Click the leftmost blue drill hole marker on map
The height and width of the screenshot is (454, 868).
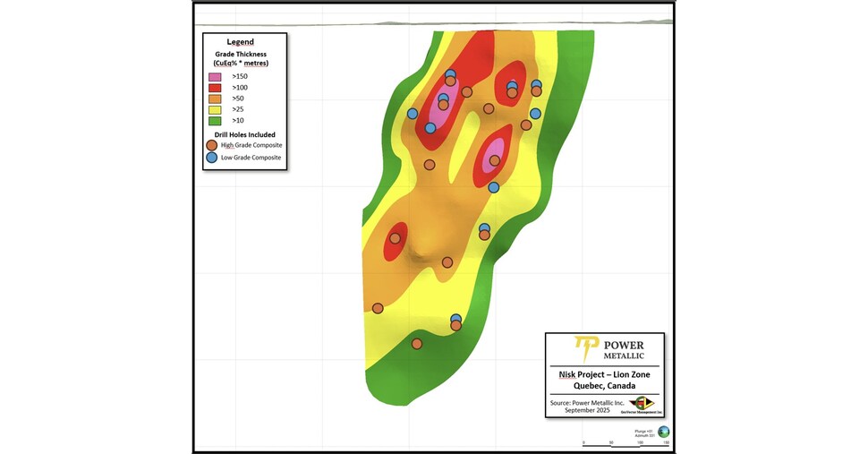(413, 114)
